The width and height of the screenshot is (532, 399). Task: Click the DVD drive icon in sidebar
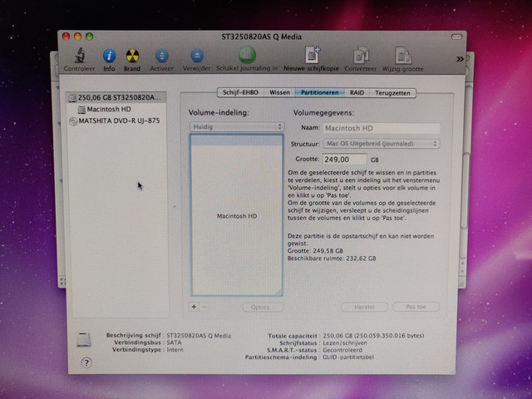(x=72, y=121)
